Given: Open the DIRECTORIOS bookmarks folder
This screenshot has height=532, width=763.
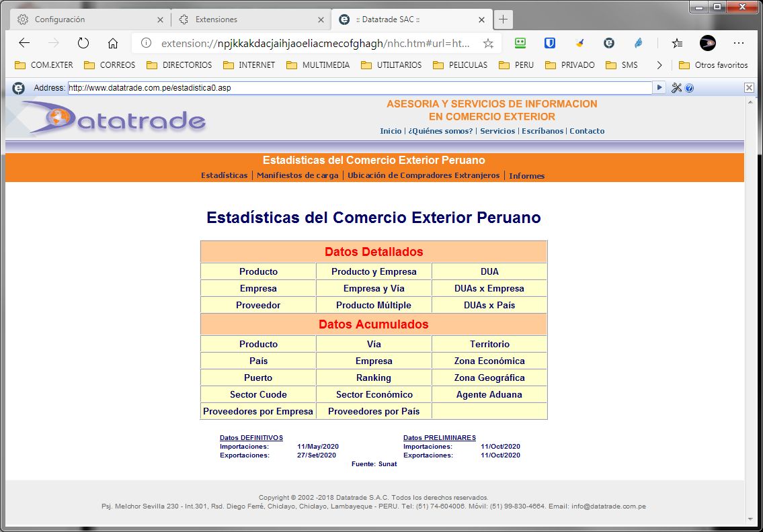Looking at the screenshot, I should pos(179,64).
